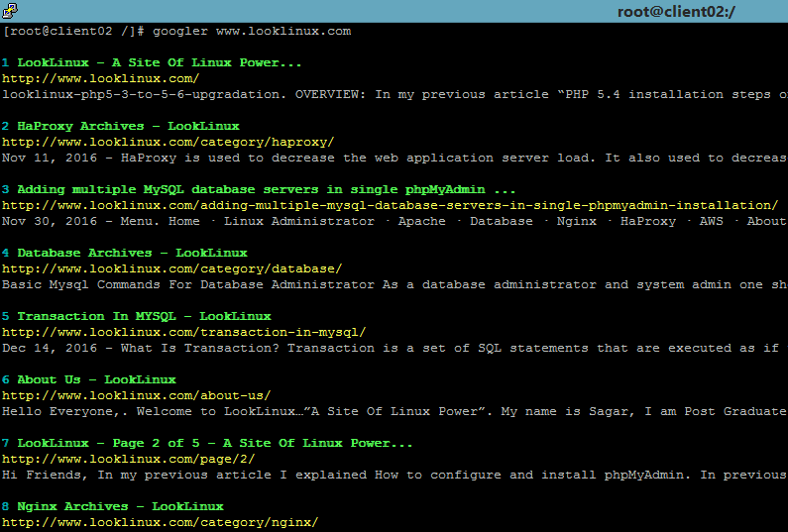The image size is (788, 532).
Task: Click the Nov 11, 2016 HaProxy snippet
Action: point(394,158)
